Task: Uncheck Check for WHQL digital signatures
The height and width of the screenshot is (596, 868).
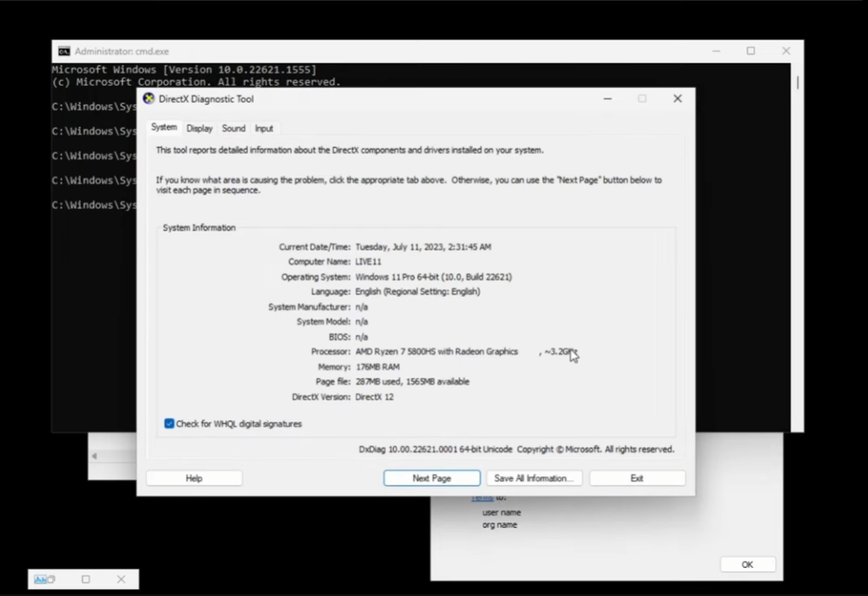Action: click(169, 424)
